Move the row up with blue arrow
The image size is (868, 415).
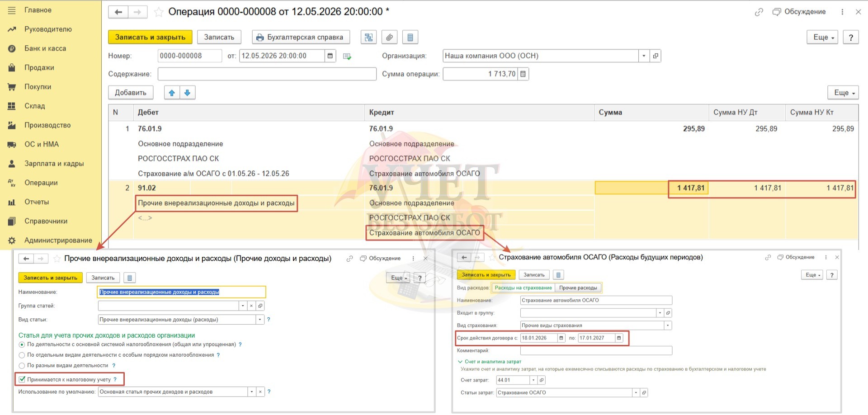[172, 93]
